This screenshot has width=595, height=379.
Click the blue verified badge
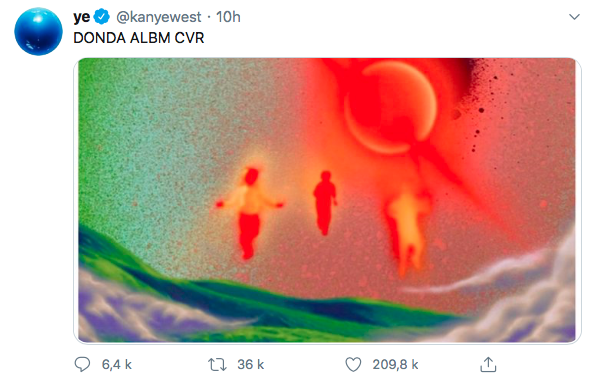(102, 17)
